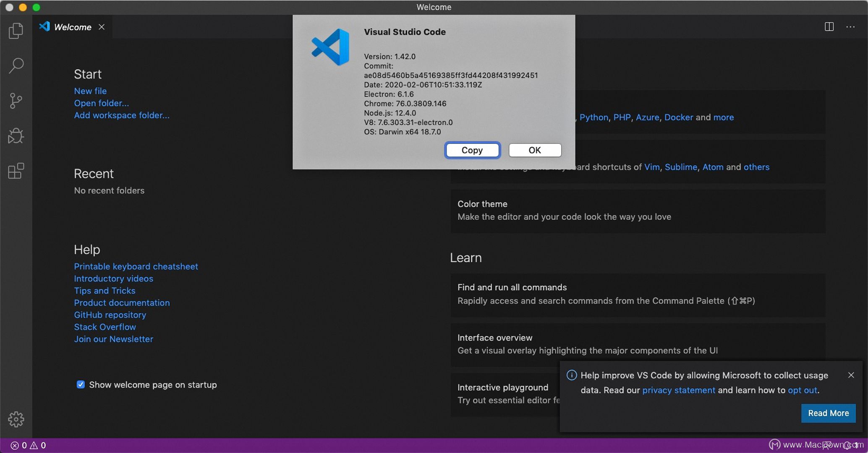Open the Run and Debug view
This screenshot has height=453, width=868.
[x=16, y=135]
